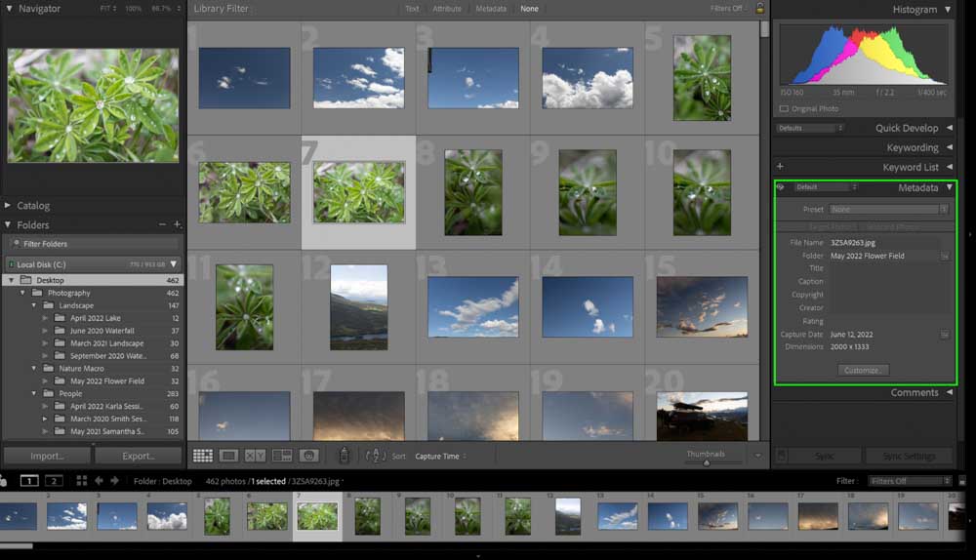This screenshot has height=560, width=976.
Task: Select grid thumbnail 12 mountain landscape
Action: click(x=359, y=307)
